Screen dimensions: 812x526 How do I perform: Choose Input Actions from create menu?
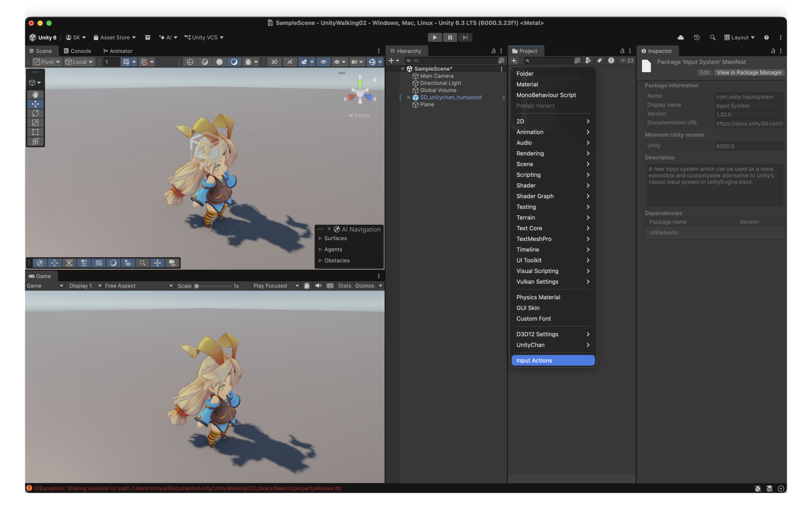[553, 360]
